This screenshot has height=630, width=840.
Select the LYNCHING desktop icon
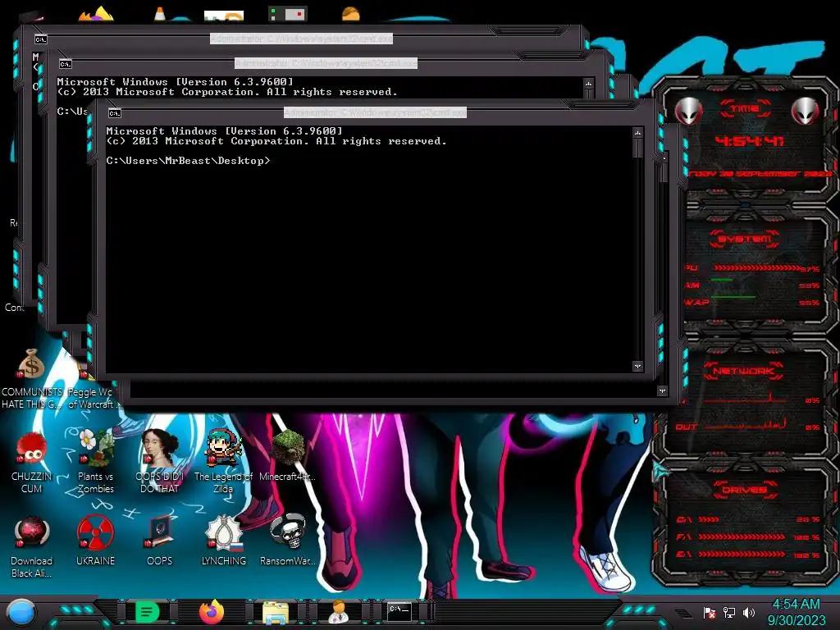click(223, 540)
